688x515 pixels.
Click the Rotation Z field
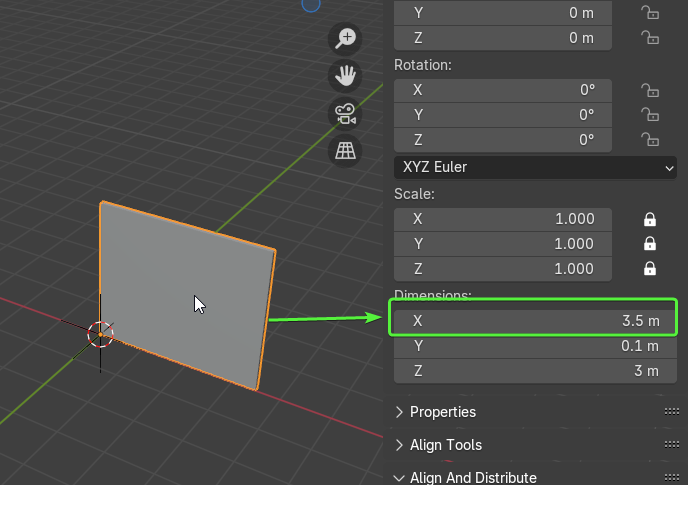503,140
